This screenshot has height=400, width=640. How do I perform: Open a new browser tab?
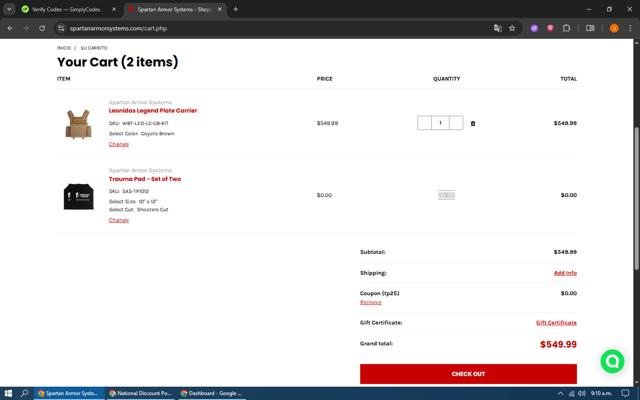coord(236,9)
